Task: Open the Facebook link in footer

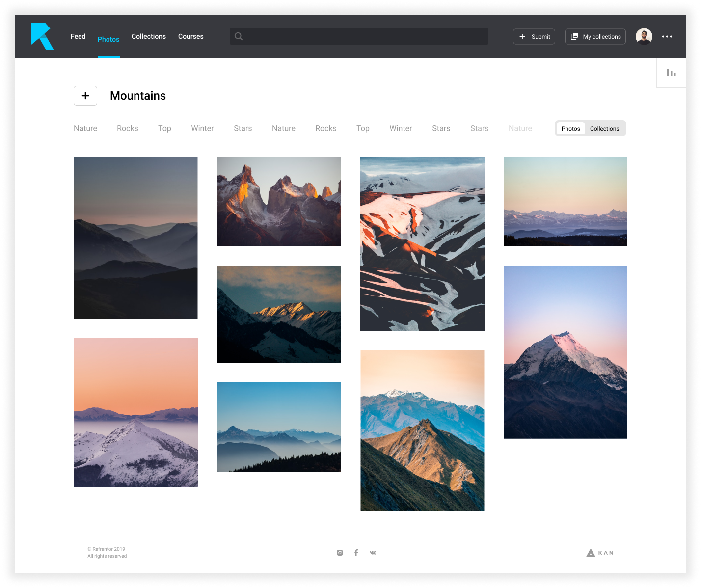Action: pos(356,553)
